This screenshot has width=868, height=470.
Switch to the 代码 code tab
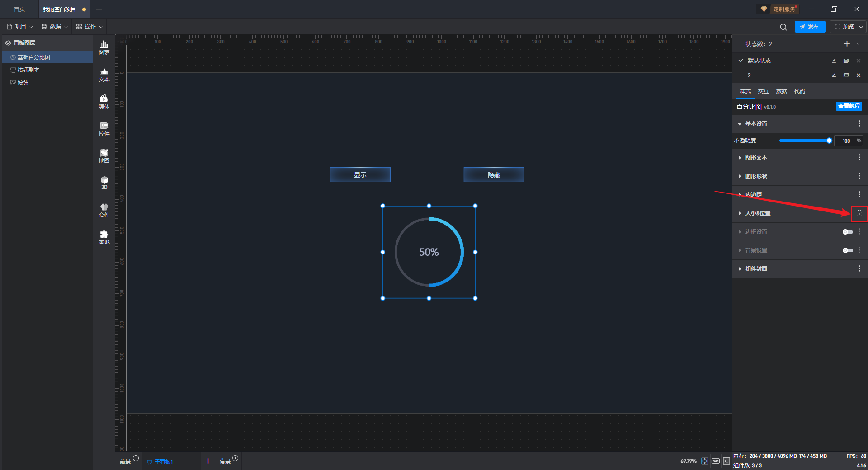(799, 91)
